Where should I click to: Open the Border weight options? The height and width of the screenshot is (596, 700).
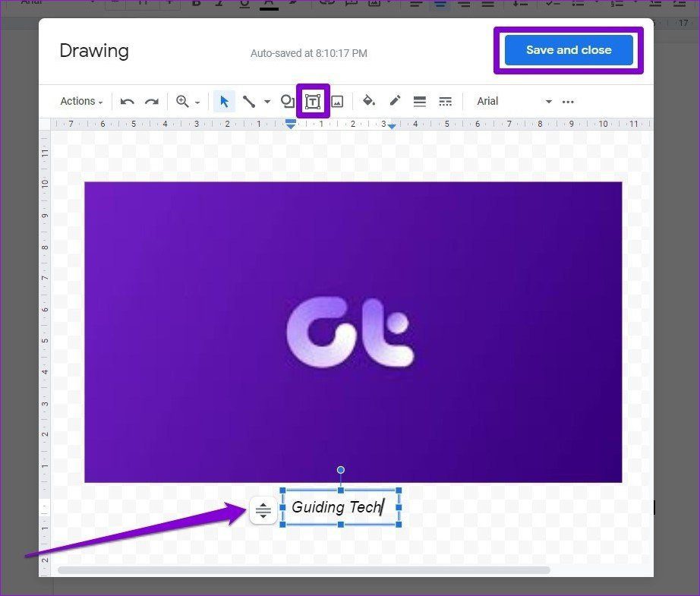pos(420,102)
